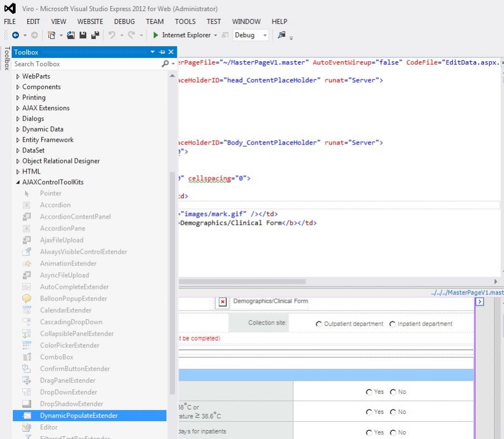Click the Save All toolbar icon
The width and height of the screenshot is (504, 439).
click(95, 35)
